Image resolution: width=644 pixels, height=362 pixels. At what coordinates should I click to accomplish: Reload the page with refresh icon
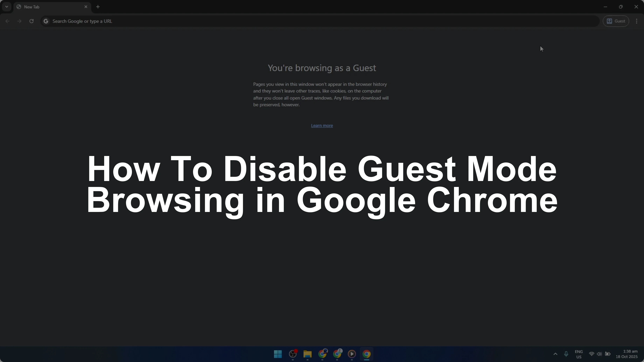(x=31, y=21)
